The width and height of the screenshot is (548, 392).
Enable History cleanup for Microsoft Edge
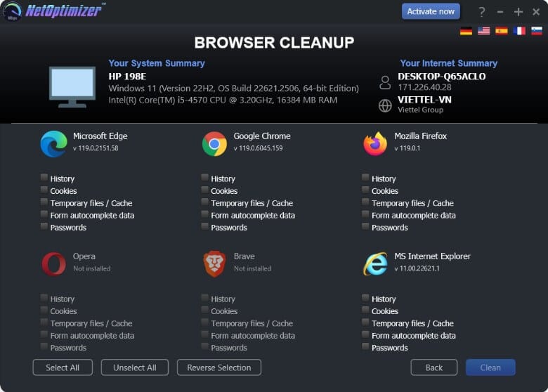pyautogui.click(x=44, y=178)
